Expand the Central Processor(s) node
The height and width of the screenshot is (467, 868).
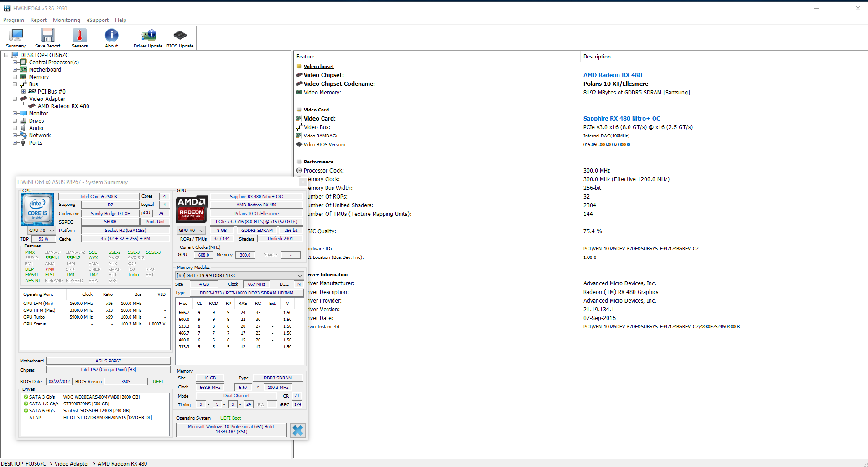pyautogui.click(x=15, y=63)
